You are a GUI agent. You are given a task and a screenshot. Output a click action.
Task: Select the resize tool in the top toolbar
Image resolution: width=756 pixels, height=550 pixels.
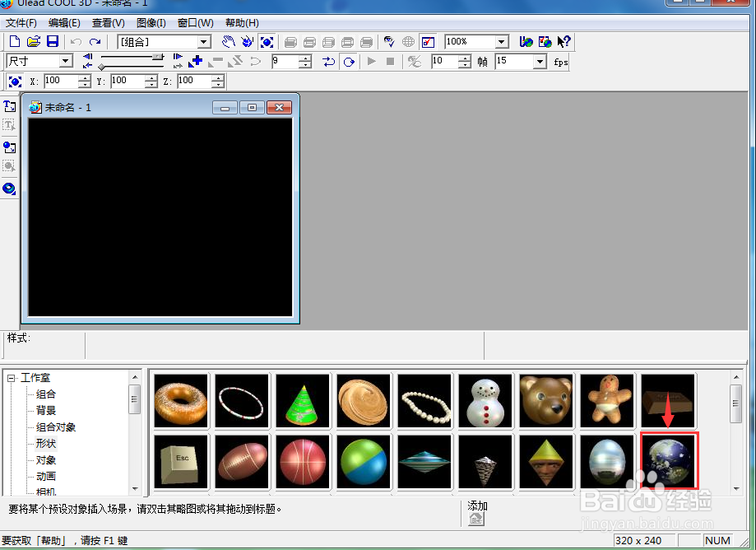click(x=267, y=42)
